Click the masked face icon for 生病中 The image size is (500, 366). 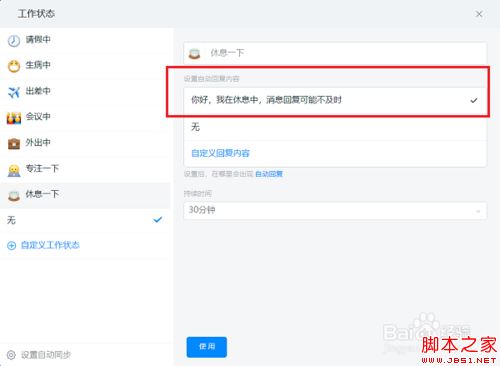[14, 66]
